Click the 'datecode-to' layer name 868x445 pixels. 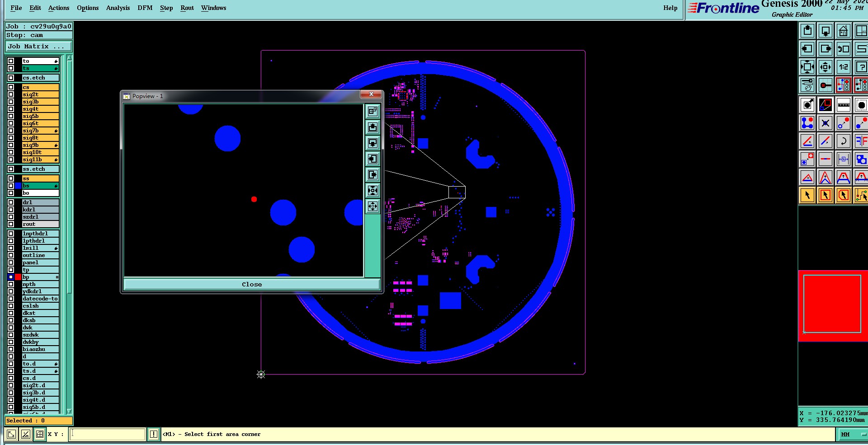40,299
